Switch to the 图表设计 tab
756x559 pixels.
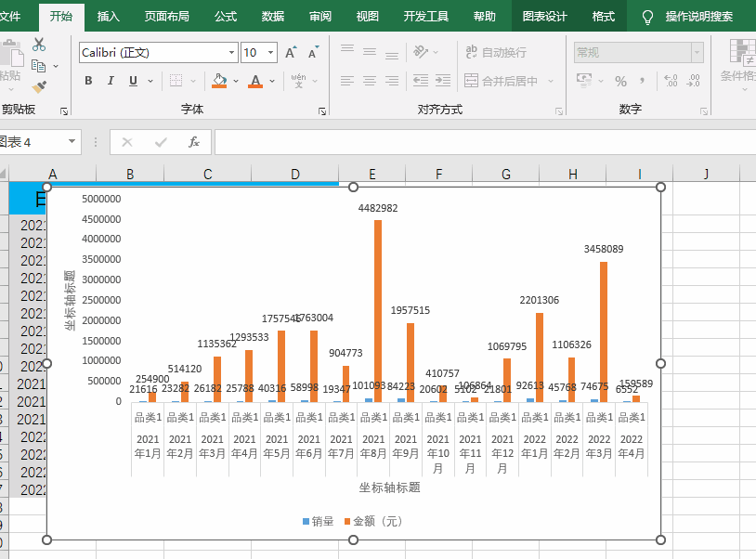pyautogui.click(x=544, y=17)
